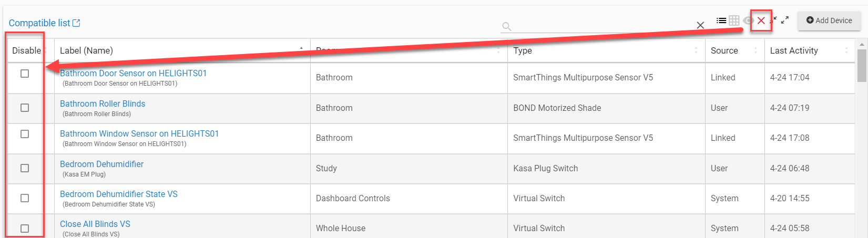Check Disable for Bedroom Dehumidifier

pyautogui.click(x=25, y=168)
